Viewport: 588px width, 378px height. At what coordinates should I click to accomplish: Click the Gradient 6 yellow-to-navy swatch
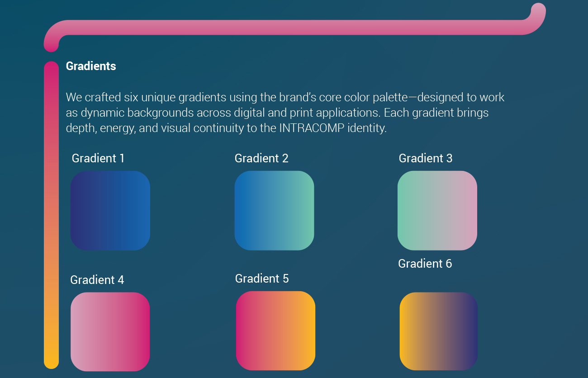pos(439,331)
